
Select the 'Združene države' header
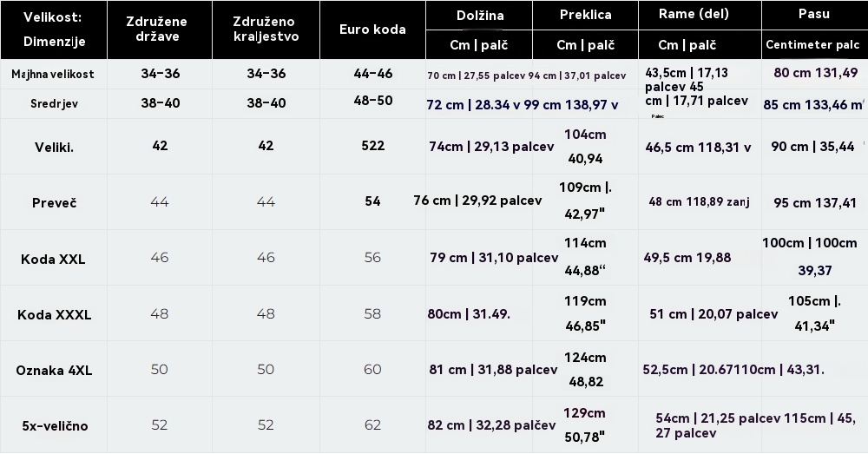click(x=160, y=30)
